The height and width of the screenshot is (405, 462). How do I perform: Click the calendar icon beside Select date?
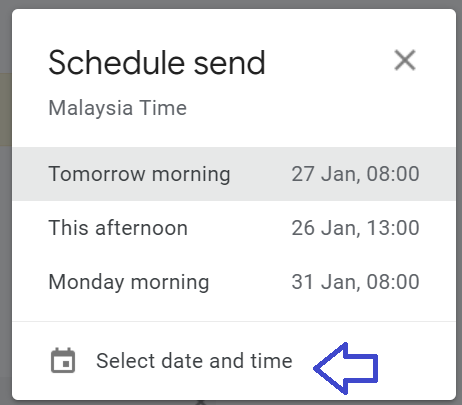[63, 360]
